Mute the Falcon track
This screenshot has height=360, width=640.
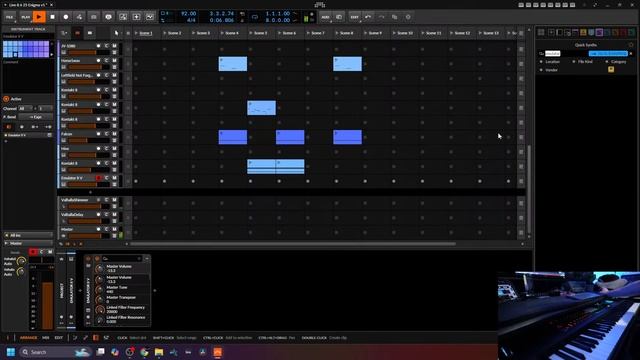(x=114, y=134)
